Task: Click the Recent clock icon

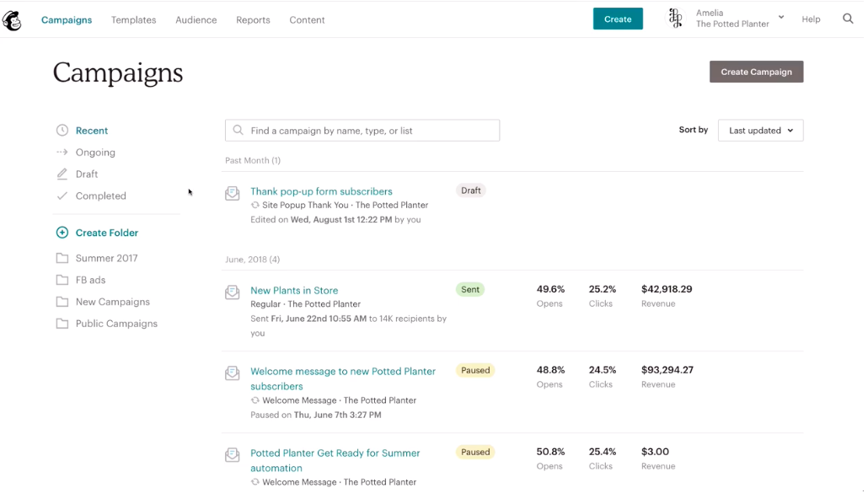Action: click(x=62, y=130)
